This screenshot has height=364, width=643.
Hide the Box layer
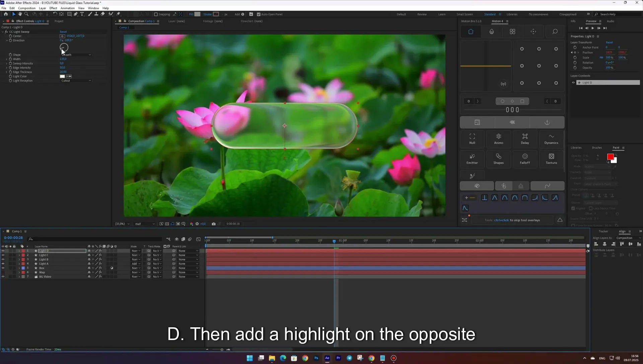tap(3, 268)
